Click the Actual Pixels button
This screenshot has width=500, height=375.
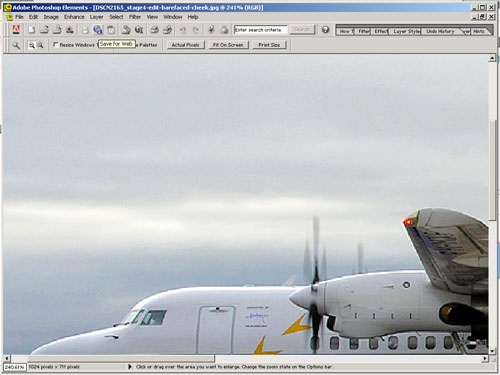click(185, 45)
